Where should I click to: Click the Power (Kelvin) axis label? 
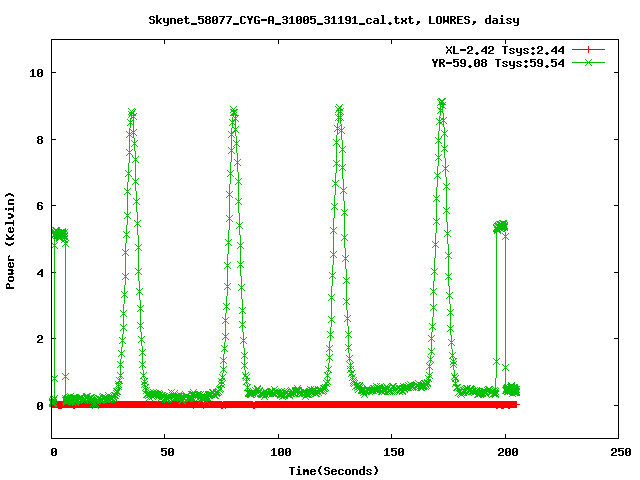click(x=10, y=240)
